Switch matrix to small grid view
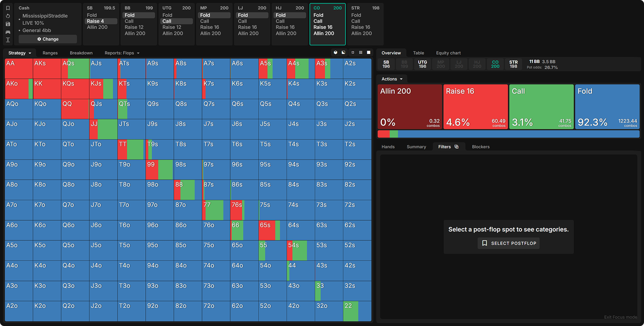The width and height of the screenshot is (644, 326). coord(361,53)
